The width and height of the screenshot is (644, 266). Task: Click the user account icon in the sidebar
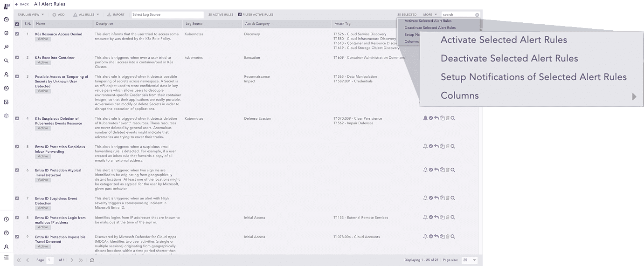point(7,247)
